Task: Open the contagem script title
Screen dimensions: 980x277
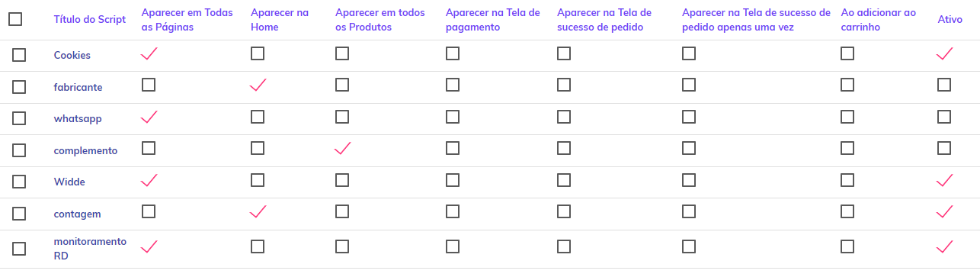Action: [x=78, y=214]
